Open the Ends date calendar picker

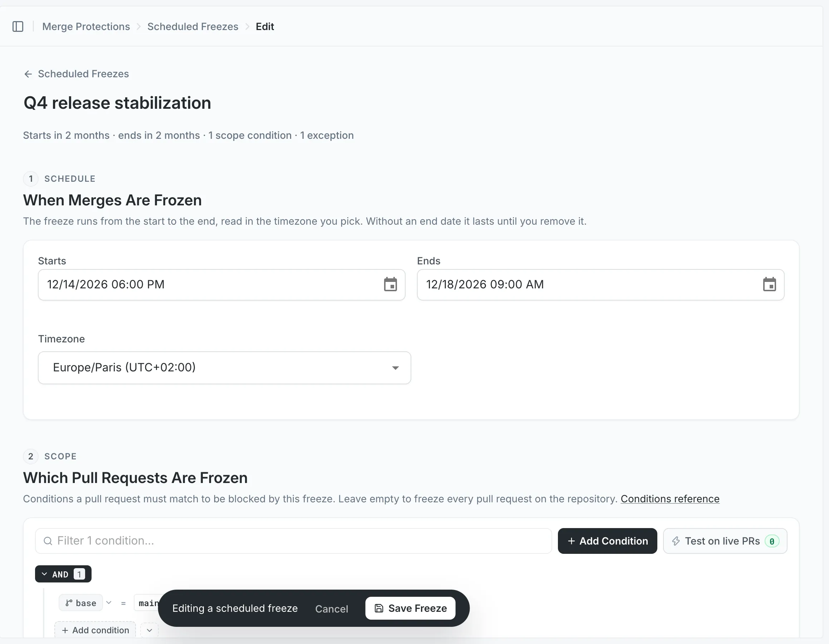[769, 284]
